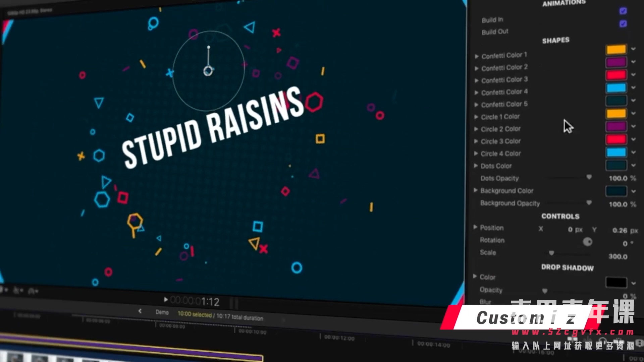
Task: Open the red Circle 3 Color swatch
Action: point(616,139)
